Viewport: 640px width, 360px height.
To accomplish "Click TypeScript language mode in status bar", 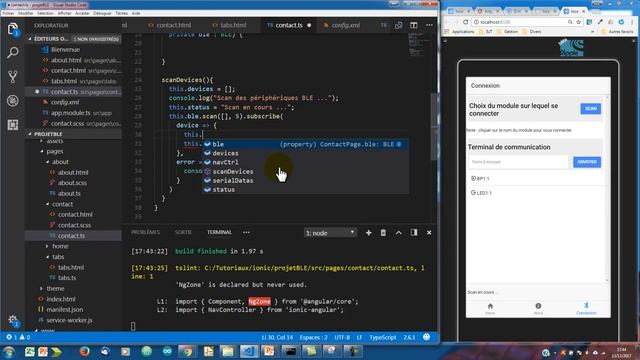I will click(x=382, y=337).
